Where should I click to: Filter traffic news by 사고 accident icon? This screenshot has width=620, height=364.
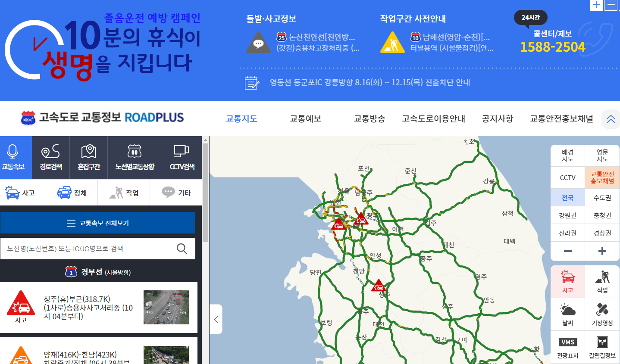pos(20,193)
